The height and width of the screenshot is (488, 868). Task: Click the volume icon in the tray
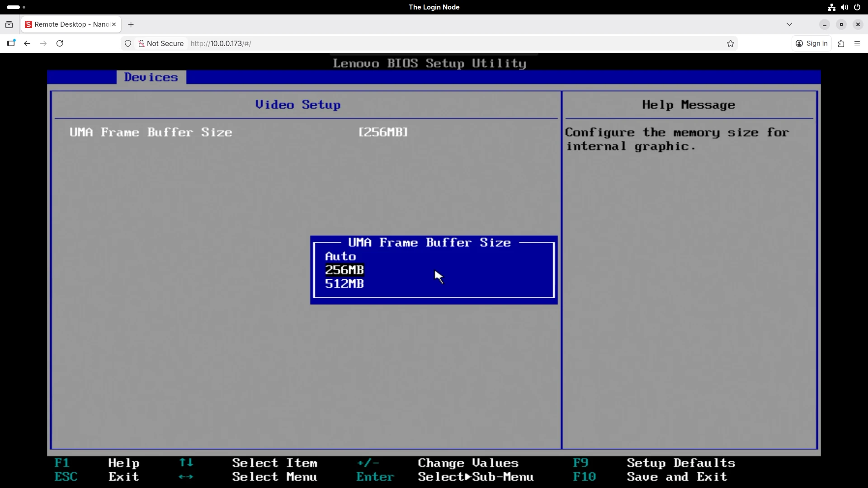(844, 7)
